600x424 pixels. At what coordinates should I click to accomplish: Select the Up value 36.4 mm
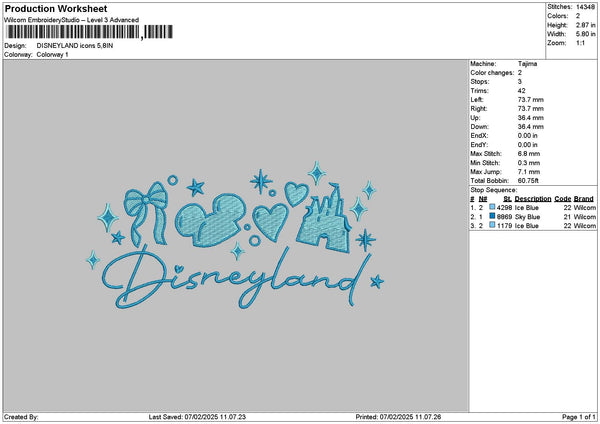530,118
